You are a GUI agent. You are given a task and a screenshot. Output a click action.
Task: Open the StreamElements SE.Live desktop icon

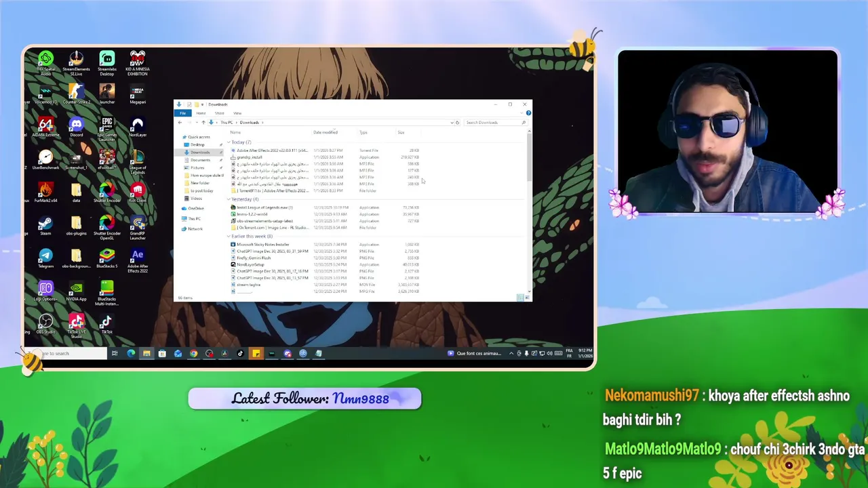(76, 62)
